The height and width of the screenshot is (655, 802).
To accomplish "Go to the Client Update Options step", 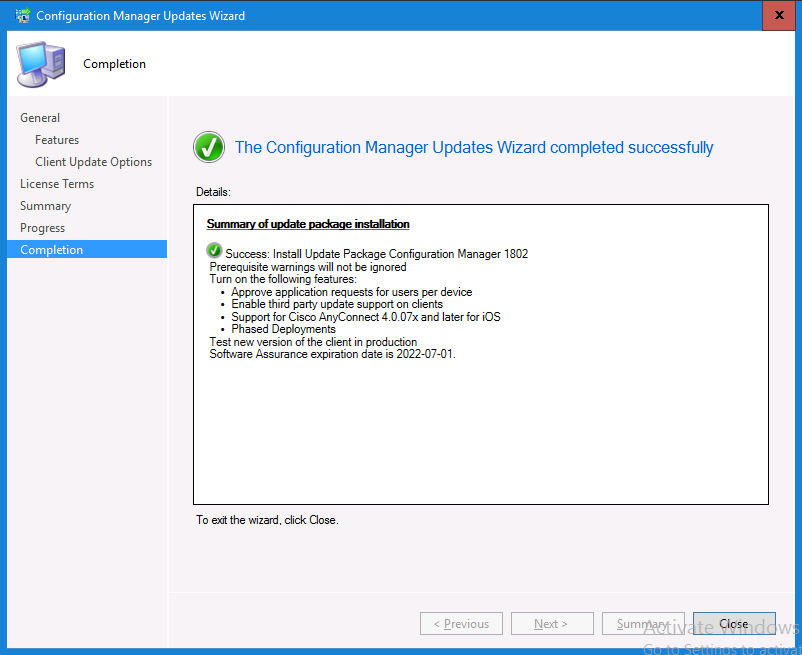I will click(94, 162).
